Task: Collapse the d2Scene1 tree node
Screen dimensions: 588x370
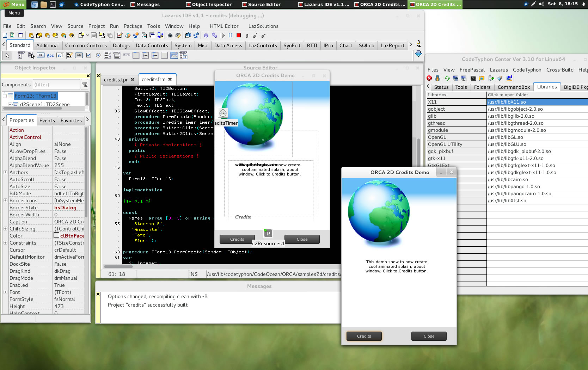Action: pos(10,104)
